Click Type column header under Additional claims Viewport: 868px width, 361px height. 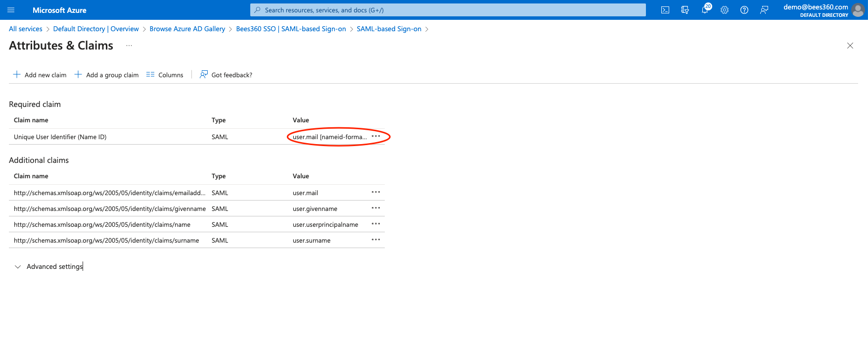(219, 176)
